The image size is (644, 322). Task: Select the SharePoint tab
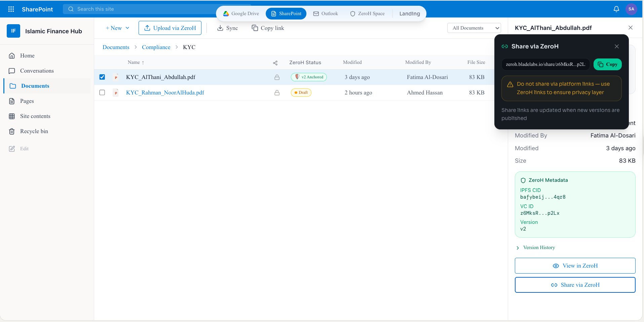286,13
